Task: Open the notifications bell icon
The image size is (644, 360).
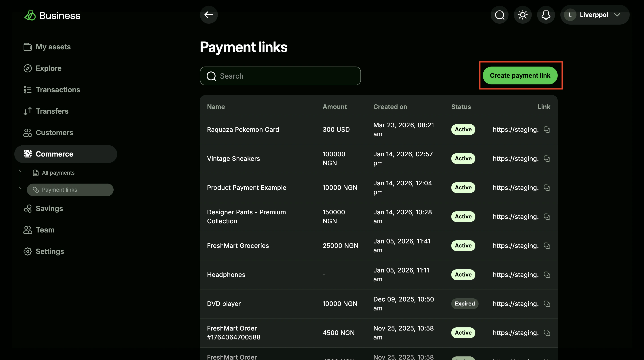Action: point(546,15)
